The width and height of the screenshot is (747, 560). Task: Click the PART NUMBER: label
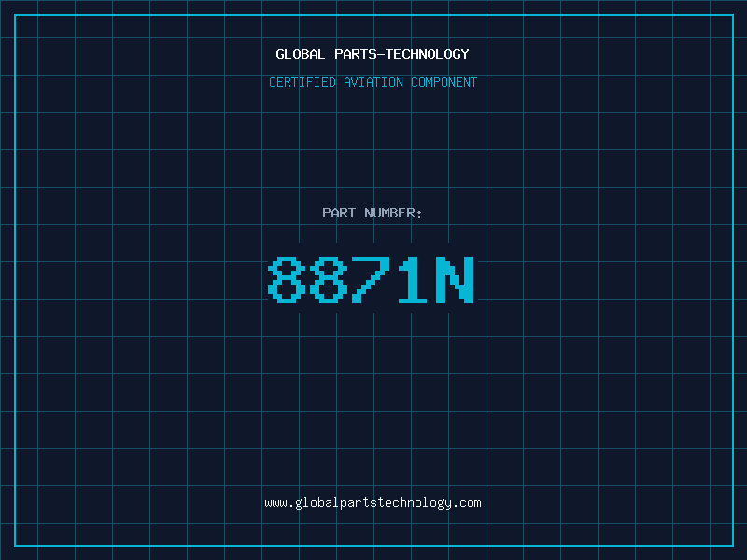pyautogui.click(x=372, y=213)
